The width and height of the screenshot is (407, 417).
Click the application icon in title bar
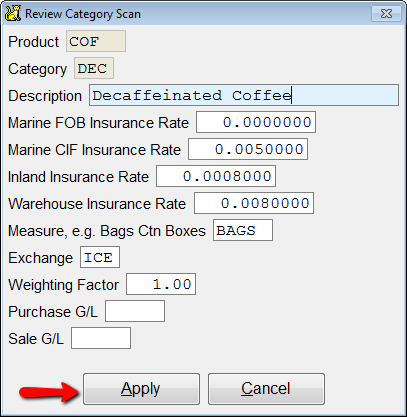13,14
